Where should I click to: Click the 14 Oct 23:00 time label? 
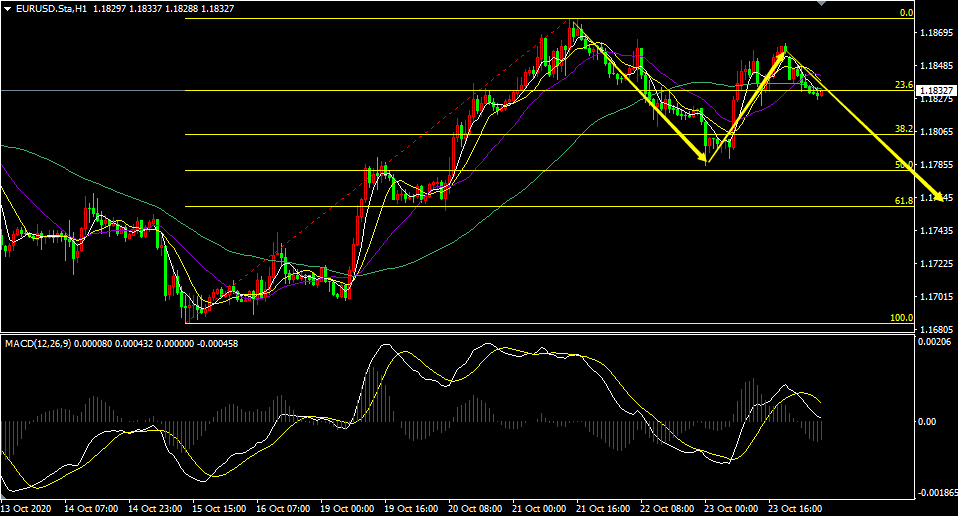click(x=155, y=508)
